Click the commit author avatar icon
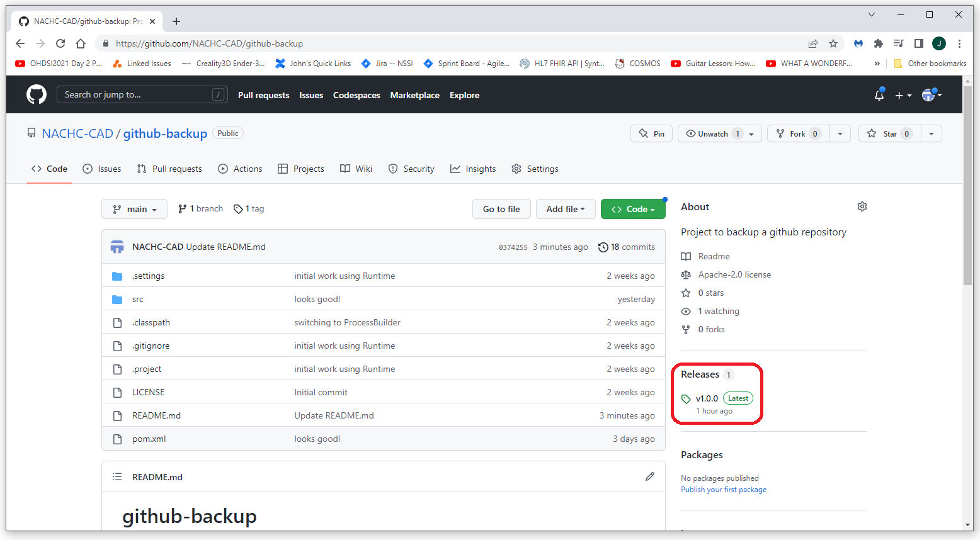 pyautogui.click(x=117, y=247)
